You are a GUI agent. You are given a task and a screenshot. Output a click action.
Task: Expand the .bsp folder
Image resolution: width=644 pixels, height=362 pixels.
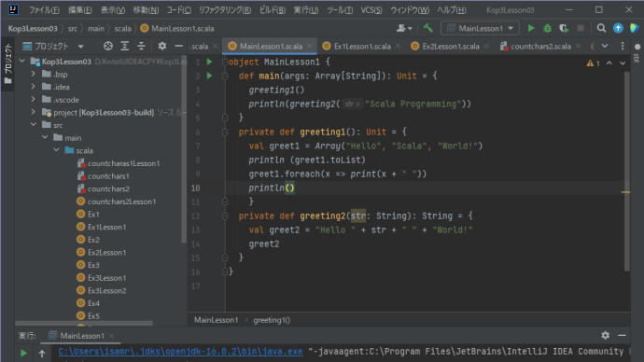coord(34,75)
